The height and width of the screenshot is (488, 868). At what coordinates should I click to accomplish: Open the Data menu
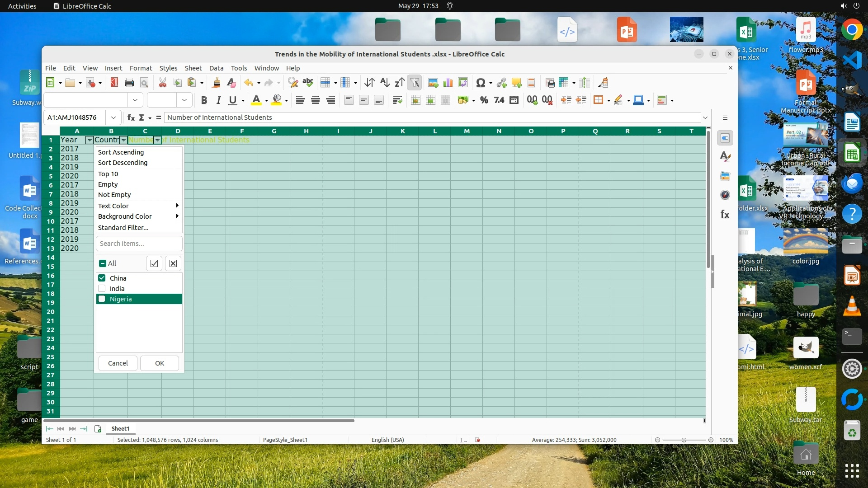pyautogui.click(x=216, y=68)
